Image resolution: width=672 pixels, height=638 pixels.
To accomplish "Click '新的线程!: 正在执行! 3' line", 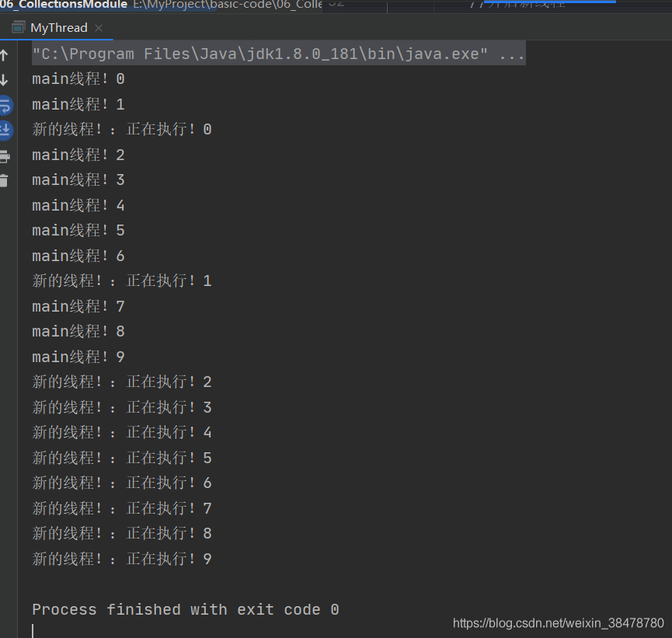I will point(122,407).
